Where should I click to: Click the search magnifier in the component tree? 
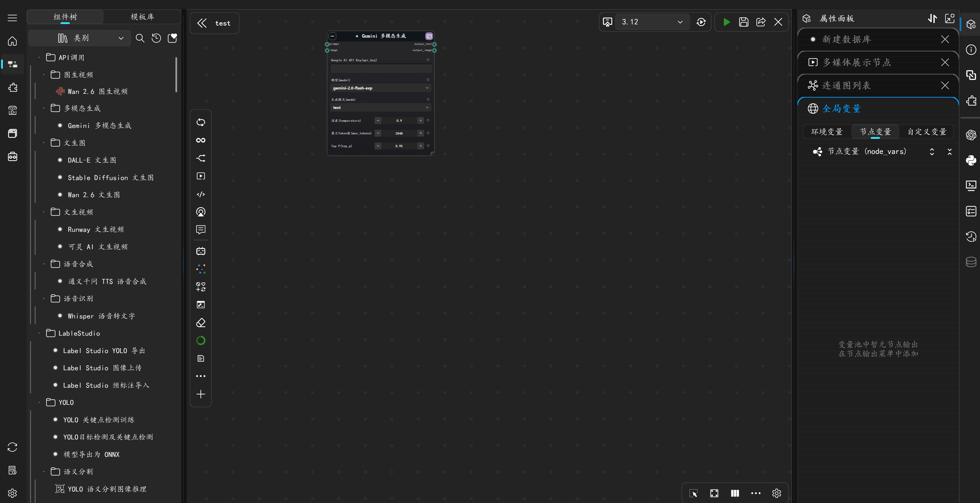tap(140, 38)
